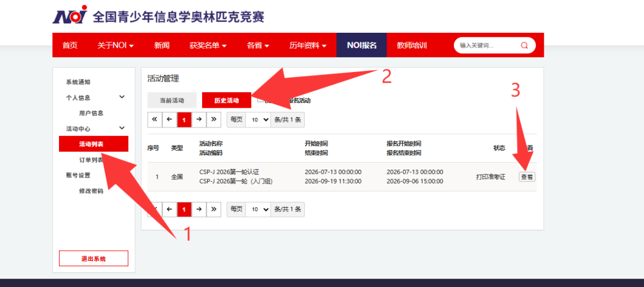Go to 首页 in navigation bar

pyautogui.click(x=70, y=45)
